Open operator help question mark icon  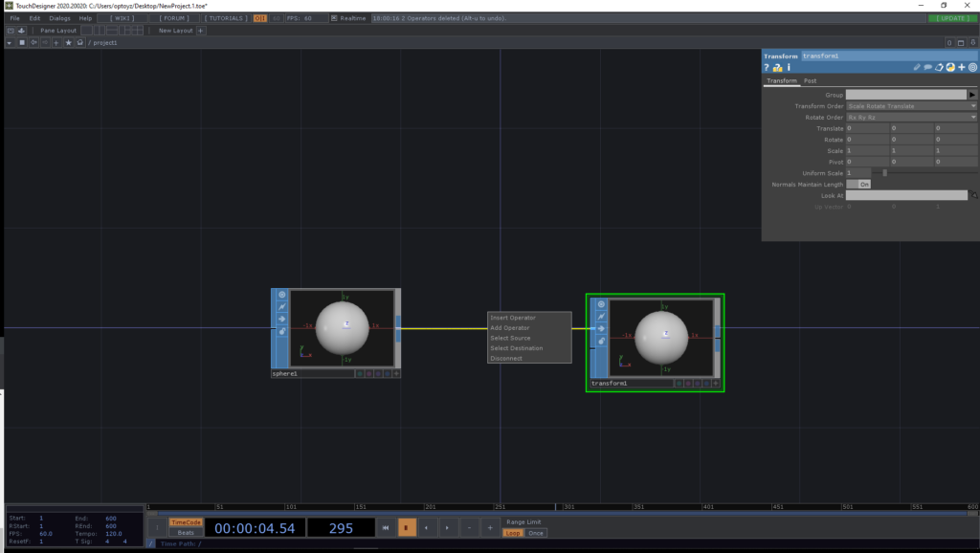pyautogui.click(x=767, y=68)
